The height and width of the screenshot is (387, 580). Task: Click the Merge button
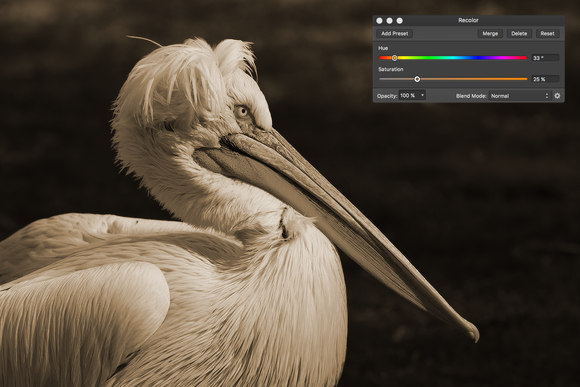click(490, 34)
